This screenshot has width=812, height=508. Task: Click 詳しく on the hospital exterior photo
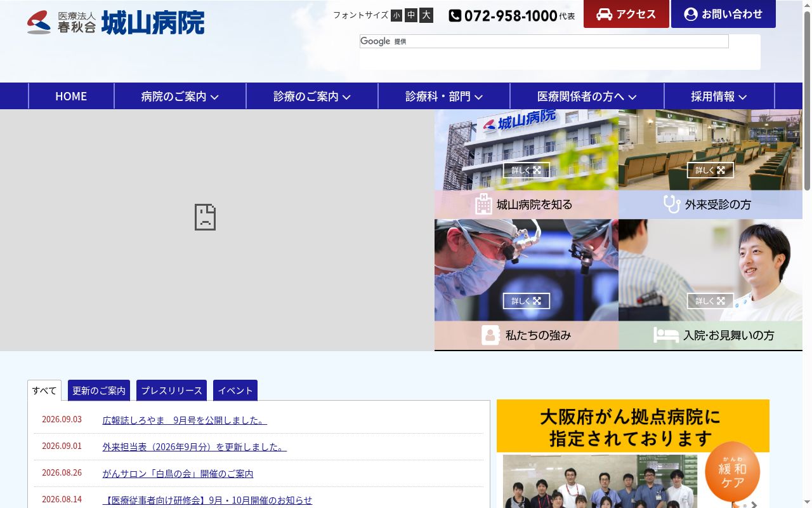coord(527,170)
